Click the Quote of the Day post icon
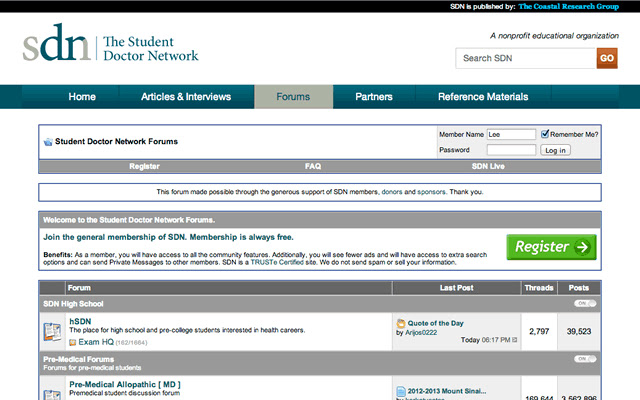 coord(401,323)
